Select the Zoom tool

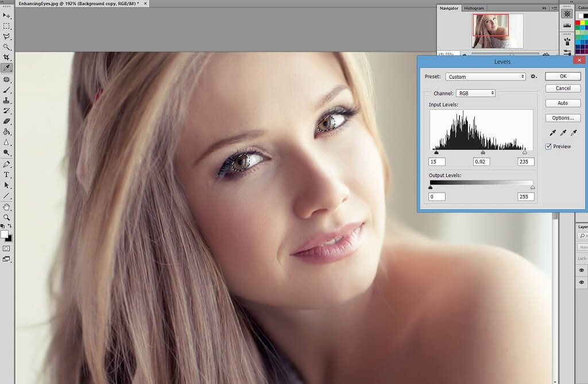tap(6, 218)
